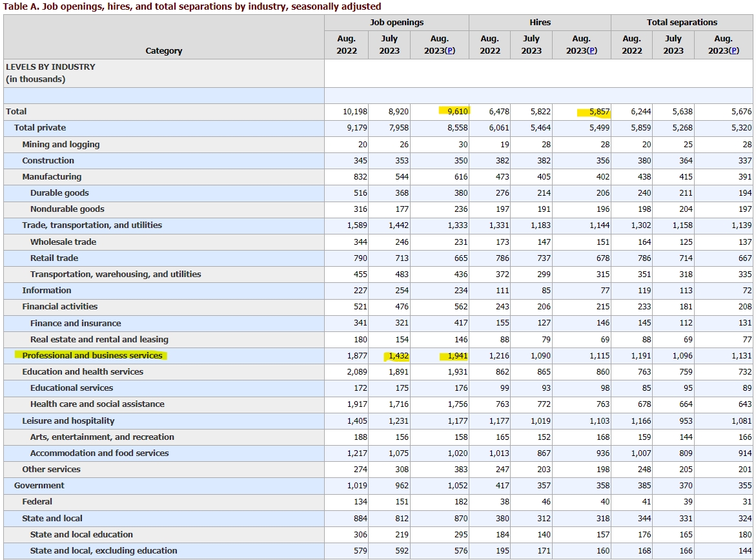This screenshot has width=756, height=560.
Task: Click the highlighted 1,941 cell
Action: (x=456, y=355)
